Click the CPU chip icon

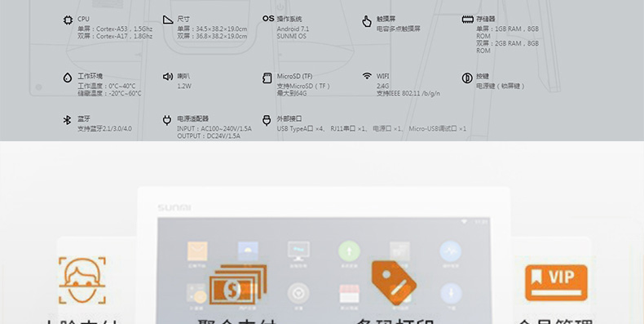[68, 20]
